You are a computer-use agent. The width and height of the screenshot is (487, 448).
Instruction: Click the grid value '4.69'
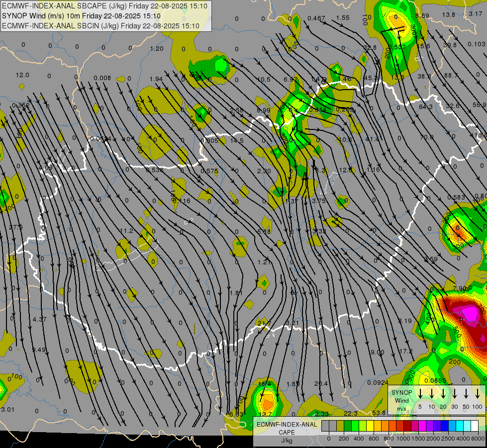(46, 168)
